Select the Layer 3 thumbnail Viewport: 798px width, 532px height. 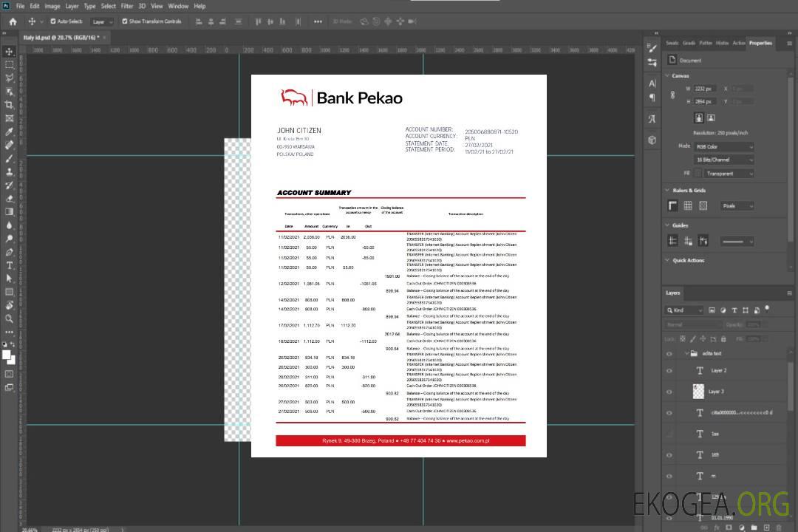pyautogui.click(x=699, y=392)
